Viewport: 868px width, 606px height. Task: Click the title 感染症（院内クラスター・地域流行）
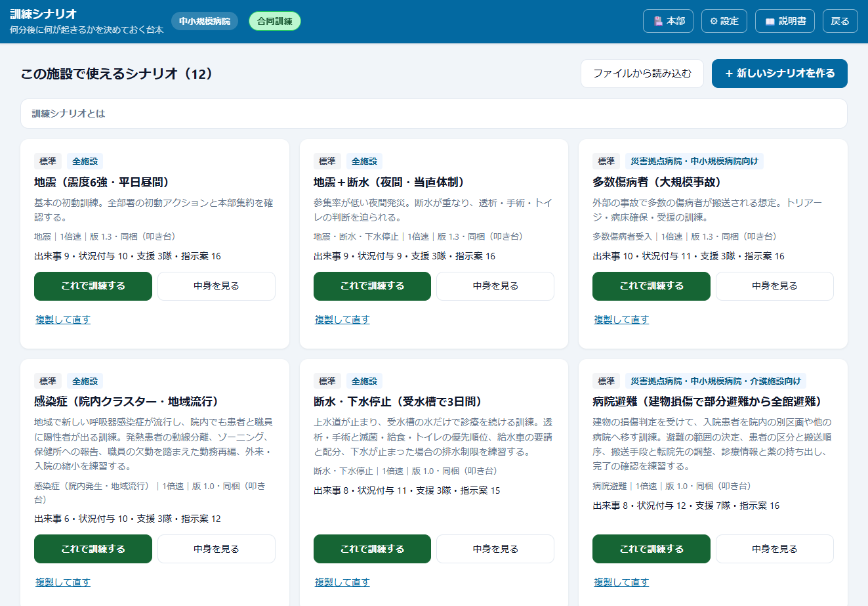[x=126, y=402]
